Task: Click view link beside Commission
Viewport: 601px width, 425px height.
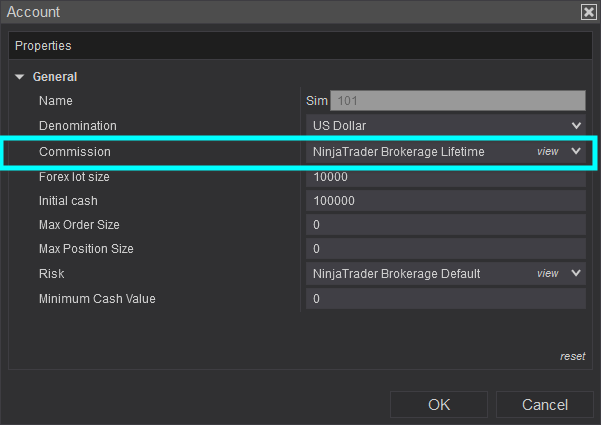Action: pos(547,152)
